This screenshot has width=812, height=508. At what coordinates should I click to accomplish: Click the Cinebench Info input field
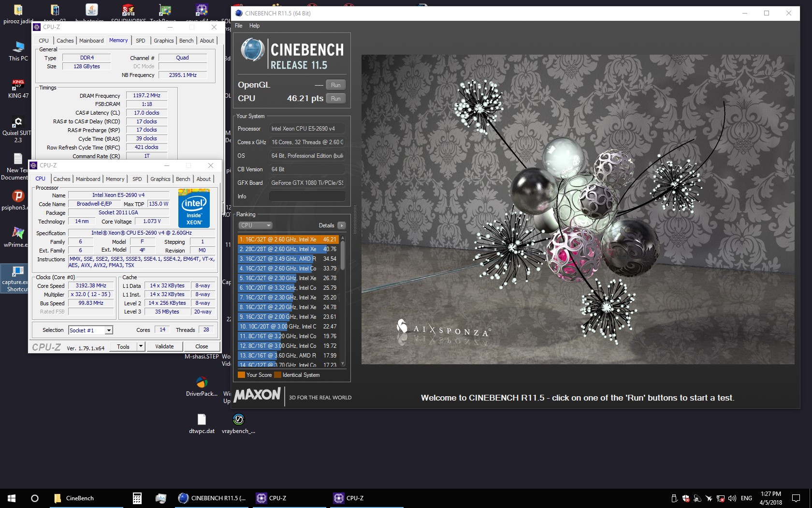point(307,196)
